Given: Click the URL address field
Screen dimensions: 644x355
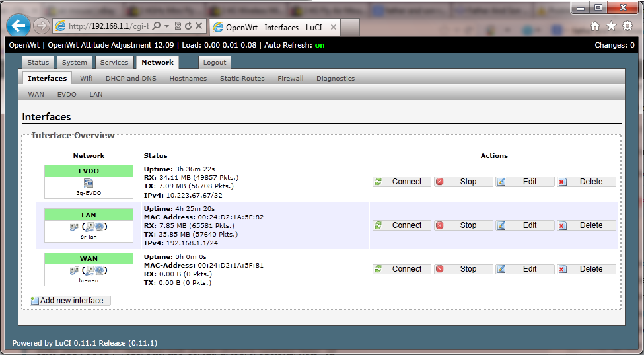Looking at the screenshot, I should tap(108, 26).
